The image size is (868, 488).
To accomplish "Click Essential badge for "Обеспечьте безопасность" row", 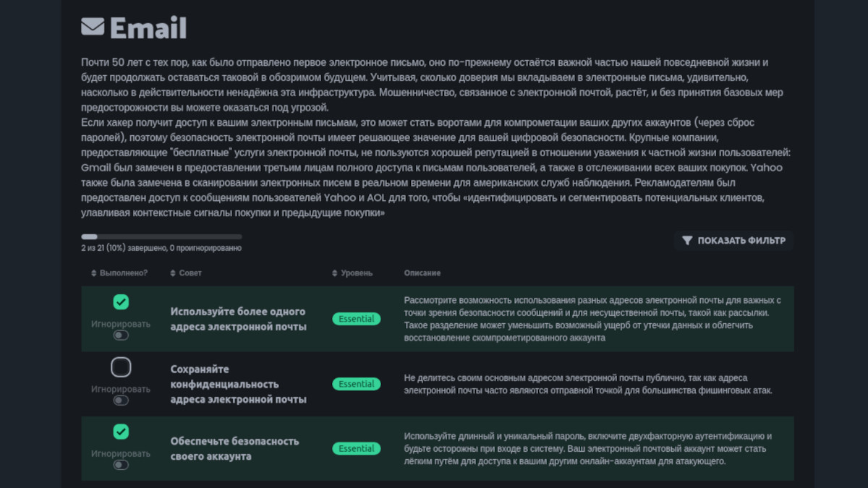I will tap(357, 448).
